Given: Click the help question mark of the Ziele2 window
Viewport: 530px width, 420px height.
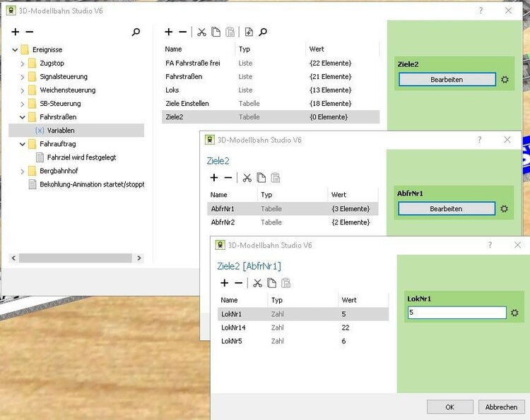Looking at the screenshot, I should 479,140.
